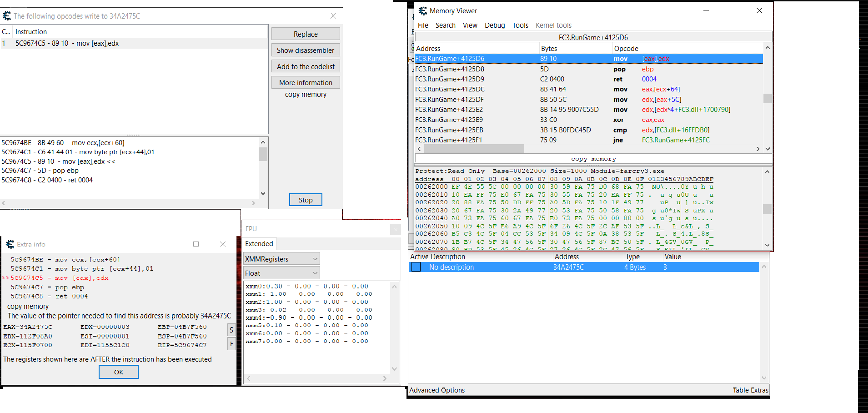Select disassembler row FC3.RunGame+4125DC
Viewport: 868px width, 413px height.
click(589, 89)
